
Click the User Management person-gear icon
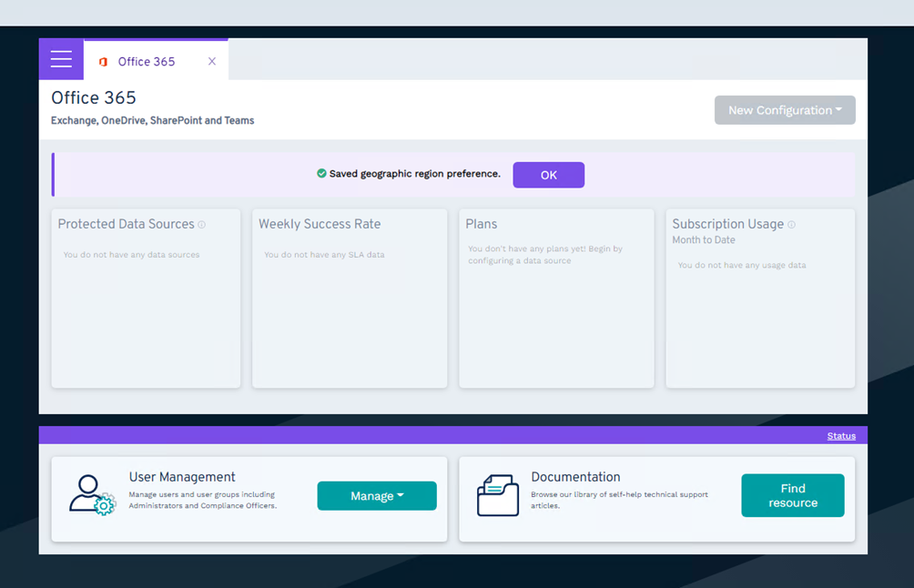pos(92,495)
